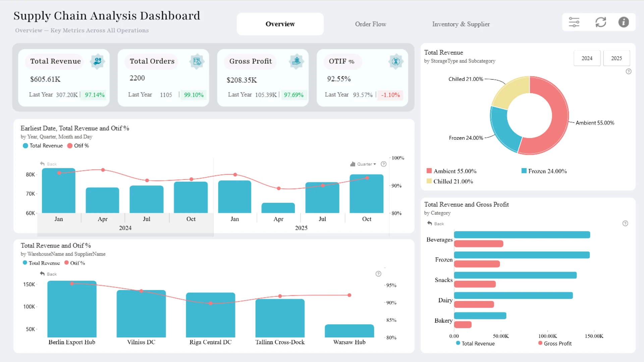Open the info icon in header
644x362 pixels.
click(x=624, y=22)
